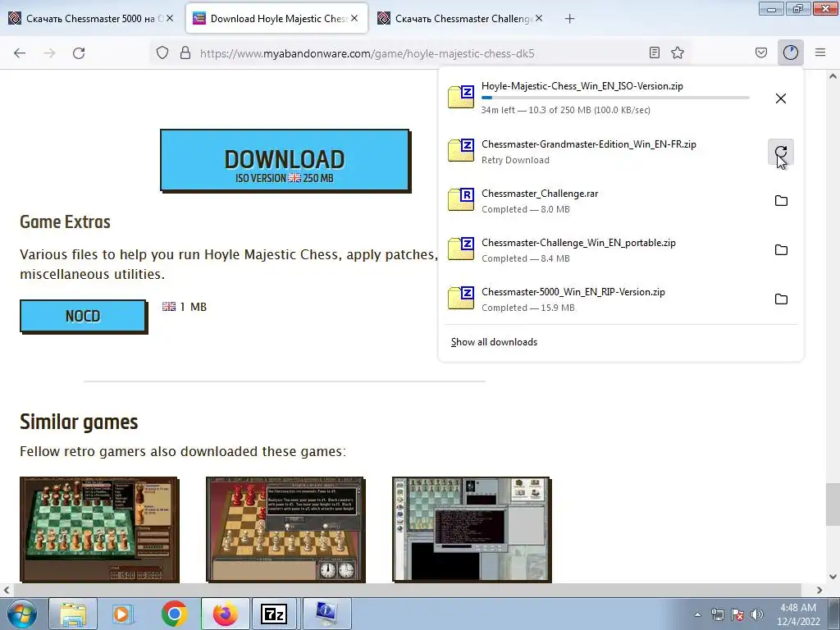
Task: Show Chessmaster-5000 RIP-Version zip in folder
Action: coord(781,299)
